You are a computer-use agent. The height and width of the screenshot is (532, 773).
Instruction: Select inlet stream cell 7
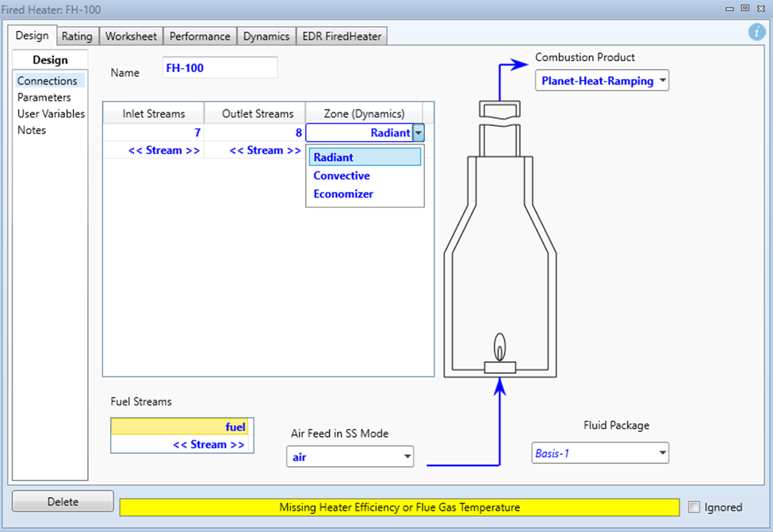coord(154,132)
